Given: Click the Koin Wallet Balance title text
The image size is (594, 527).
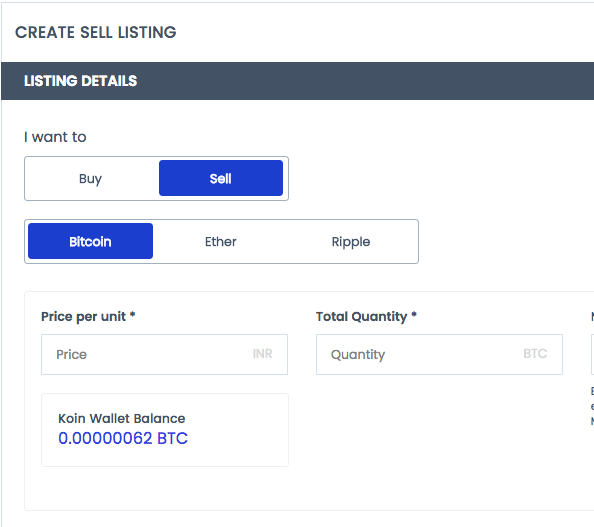Looking at the screenshot, I should coord(122,418).
